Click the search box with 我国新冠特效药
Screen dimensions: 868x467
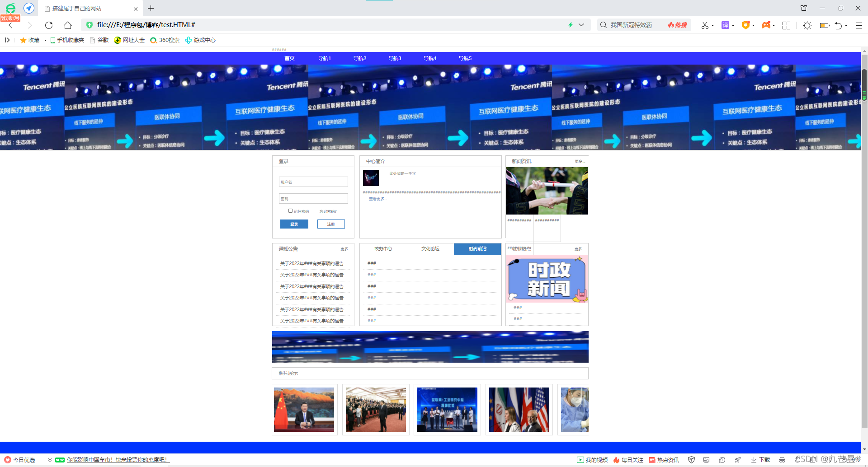(x=631, y=25)
